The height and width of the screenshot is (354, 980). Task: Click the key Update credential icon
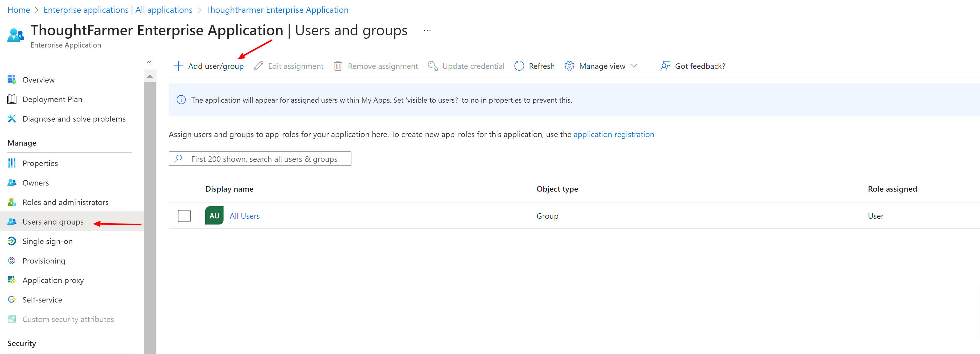tap(432, 66)
